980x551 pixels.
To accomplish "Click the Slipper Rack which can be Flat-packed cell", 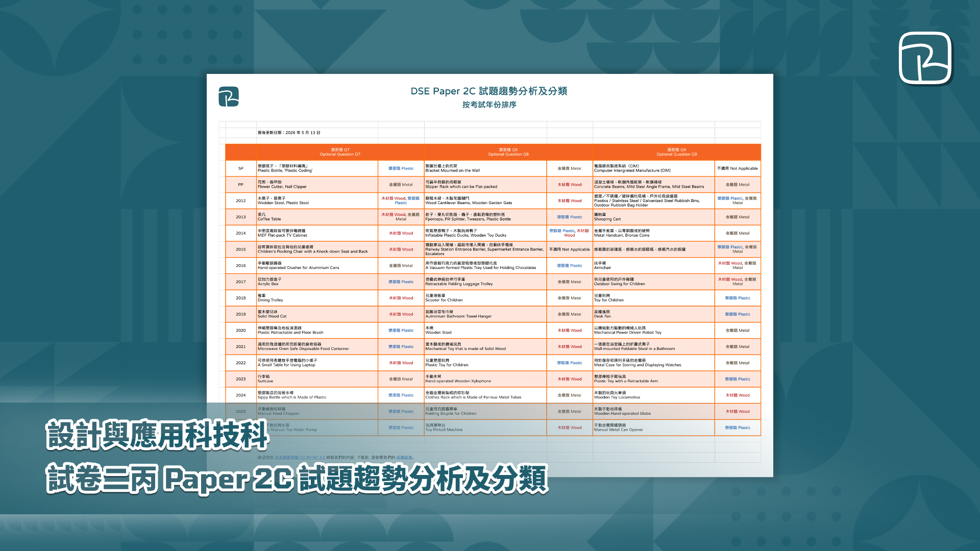I will tap(485, 185).
